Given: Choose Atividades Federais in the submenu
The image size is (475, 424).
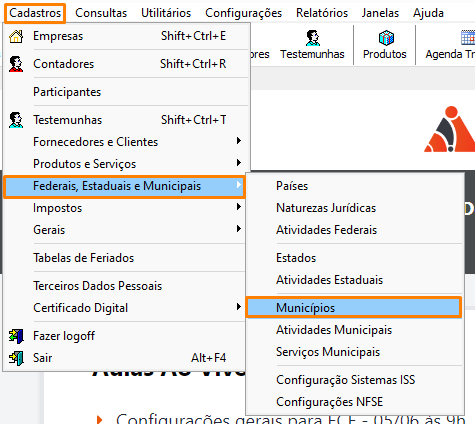Looking at the screenshot, I should pyautogui.click(x=355, y=230).
